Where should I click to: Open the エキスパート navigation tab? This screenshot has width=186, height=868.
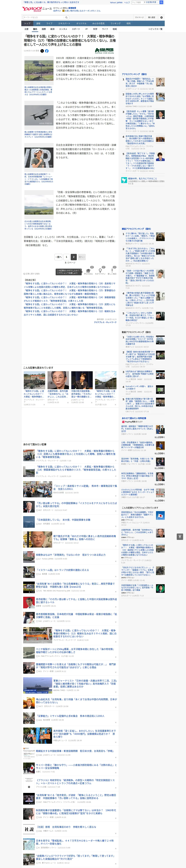pos(64,23)
